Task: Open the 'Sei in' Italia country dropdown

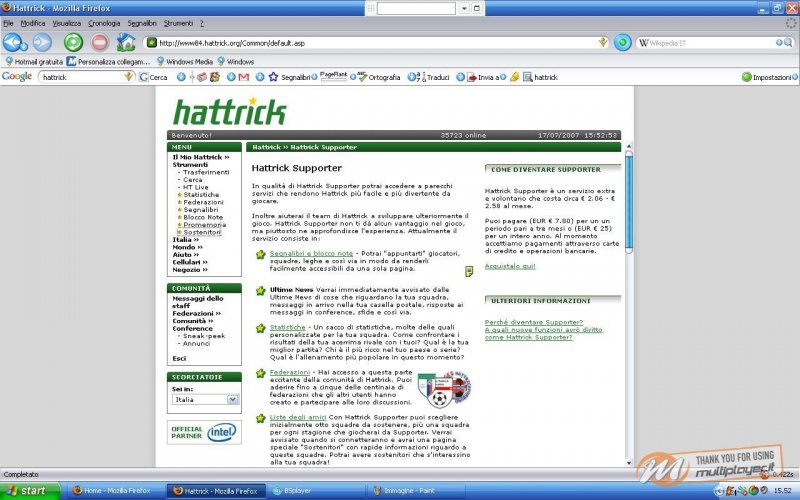Action: [x=205, y=399]
